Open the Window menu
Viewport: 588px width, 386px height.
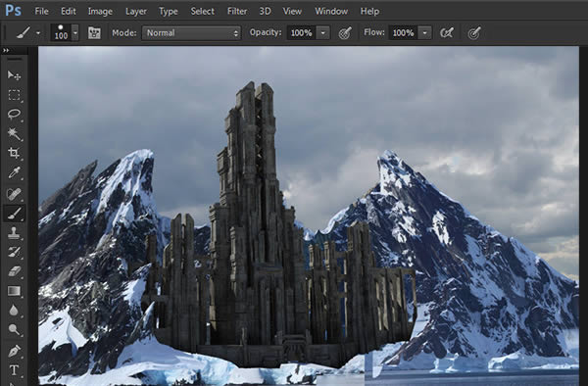coord(331,11)
